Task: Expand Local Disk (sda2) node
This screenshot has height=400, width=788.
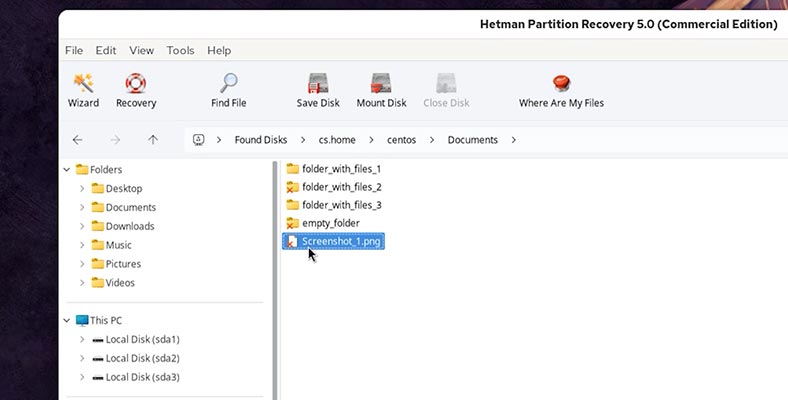Action: click(x=82, y=358)
